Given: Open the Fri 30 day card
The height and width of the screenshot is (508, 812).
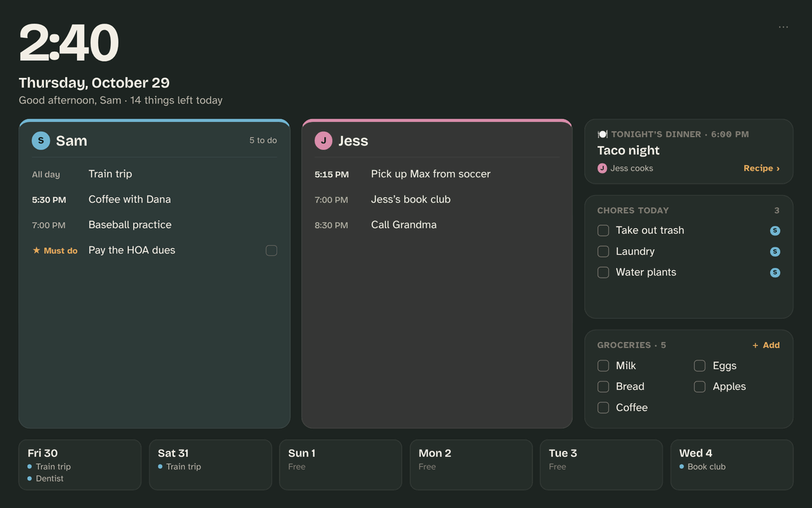Looking at the screenshot, I should coord(80,465).
